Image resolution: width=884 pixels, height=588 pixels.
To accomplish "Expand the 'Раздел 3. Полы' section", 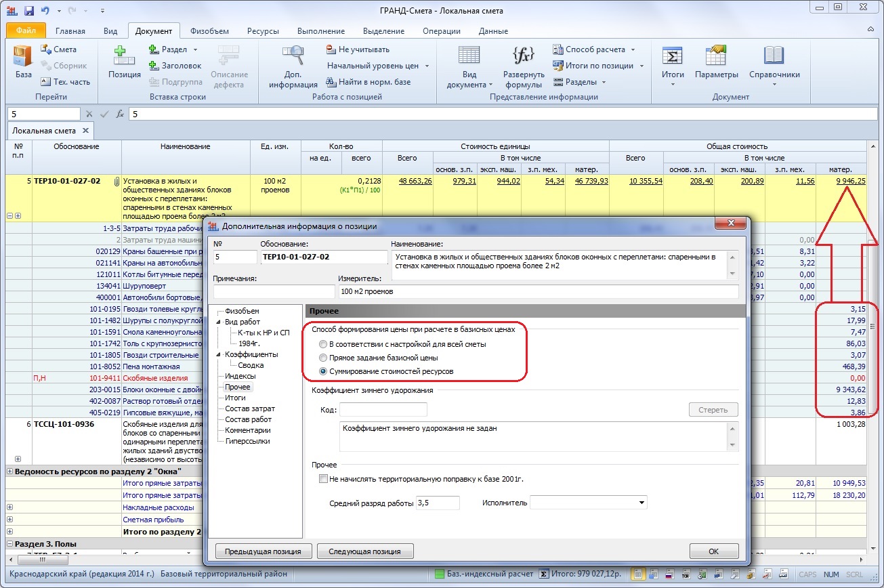I will 10,544.
